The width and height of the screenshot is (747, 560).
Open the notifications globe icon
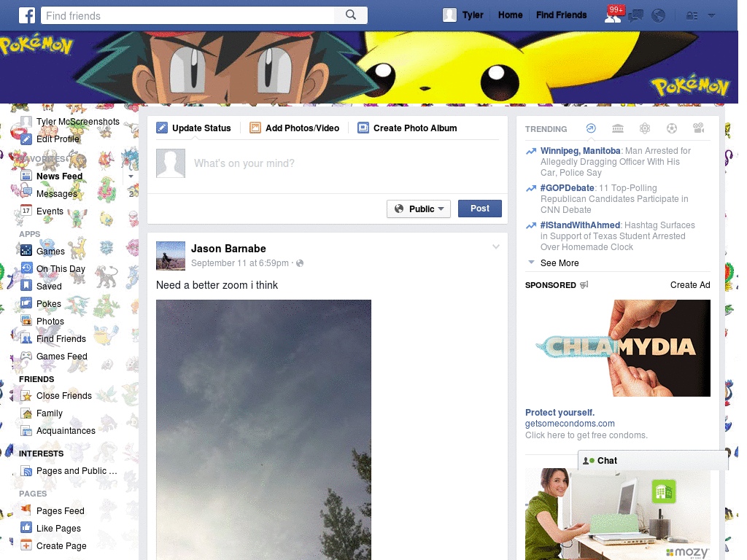click(658, 16)
